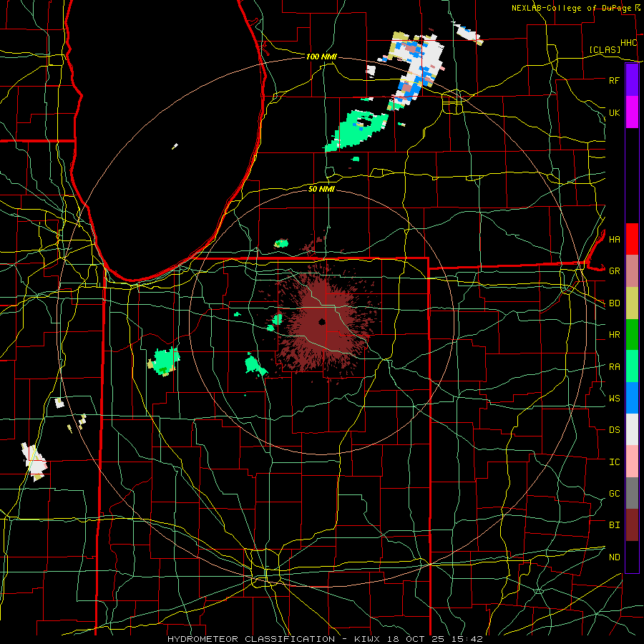Image resolution: width=644 pixels, height=644 pixels.
Task: Click the brown BI legend color block
Action: point(632,525)
